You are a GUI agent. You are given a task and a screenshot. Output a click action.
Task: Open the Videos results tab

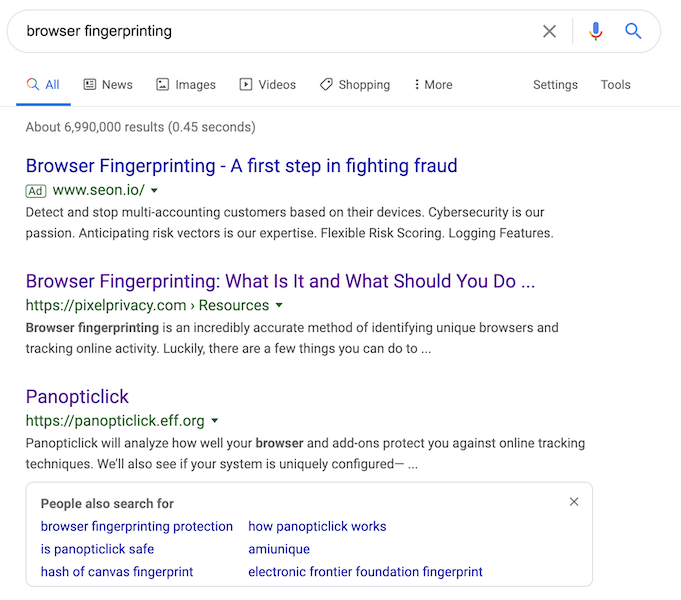click(267, 85)
